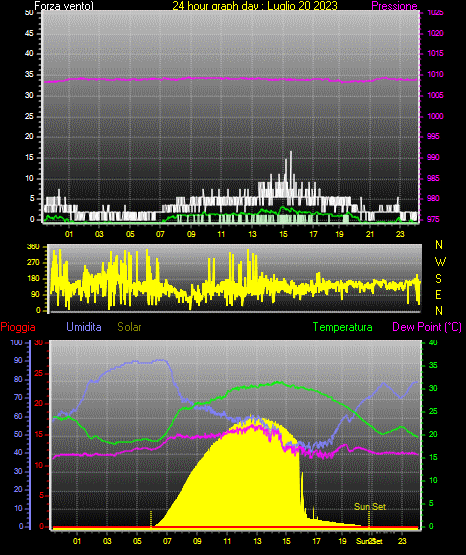
Task: Click the 24 hour graph day title
Action: coord(255,6)
